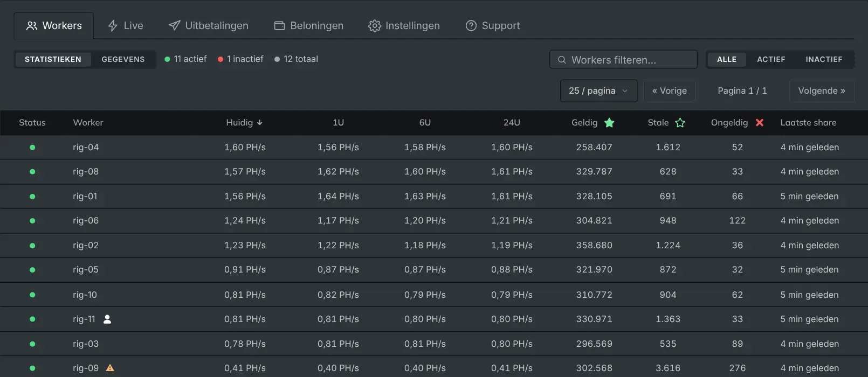Click the Uitbetalingen paper plane icon

tap(174, 26)
